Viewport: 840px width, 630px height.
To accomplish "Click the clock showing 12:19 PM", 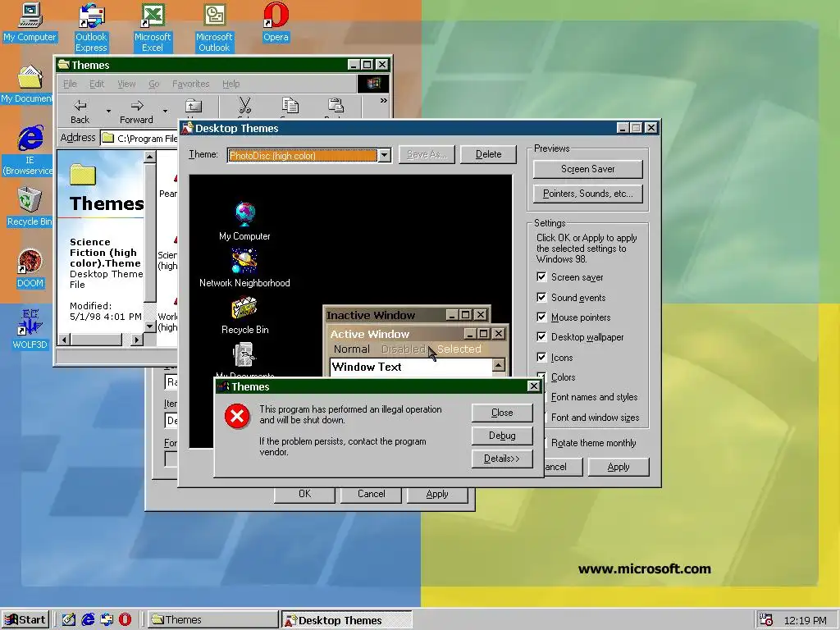I will (x=805, y=620).
